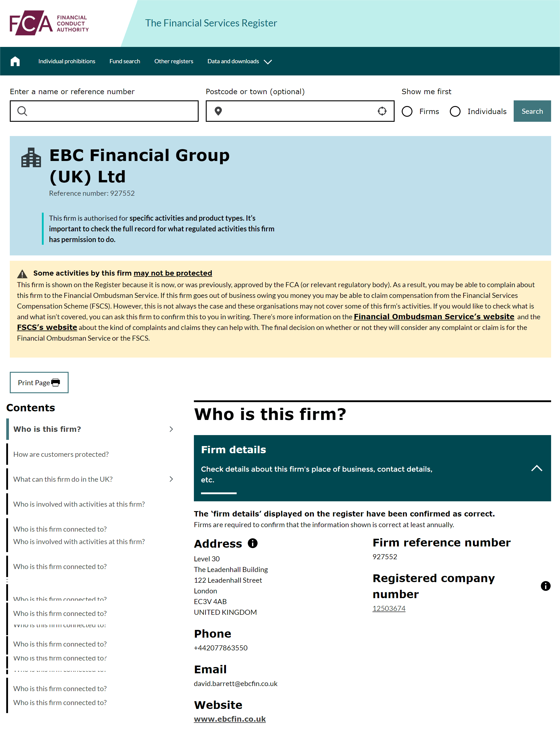Open Other registers page

coord(174,61)
